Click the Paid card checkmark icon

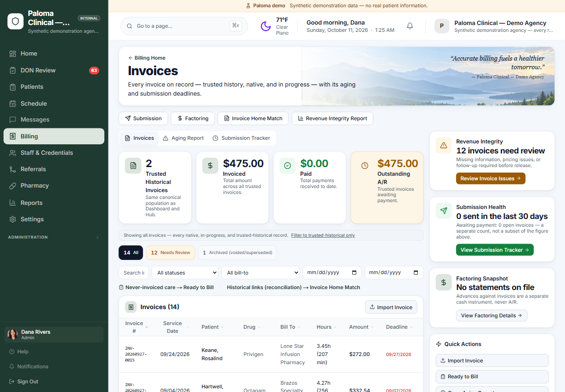click(288, 166)
